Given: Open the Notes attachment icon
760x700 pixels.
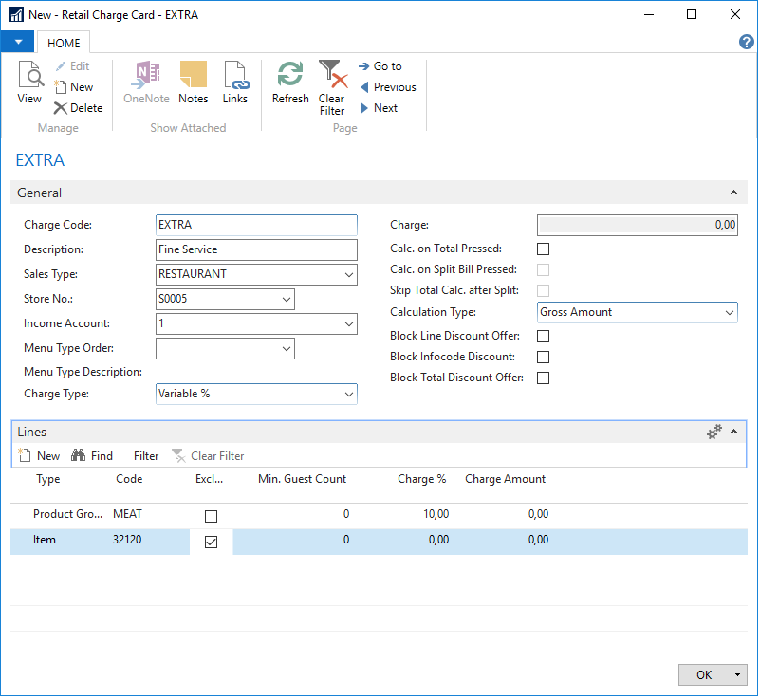Looking at the screenshot, I should click(x=193, y=82).
